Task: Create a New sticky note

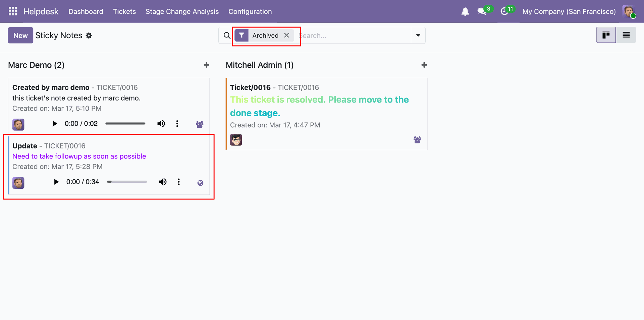Action: coord(20,35)
